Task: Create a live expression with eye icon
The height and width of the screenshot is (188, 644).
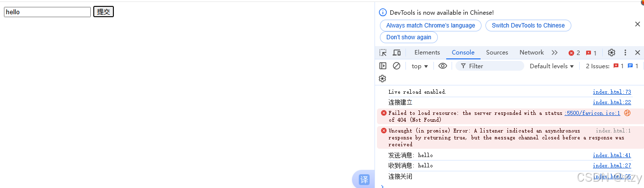Action: [x=443, y=66]
